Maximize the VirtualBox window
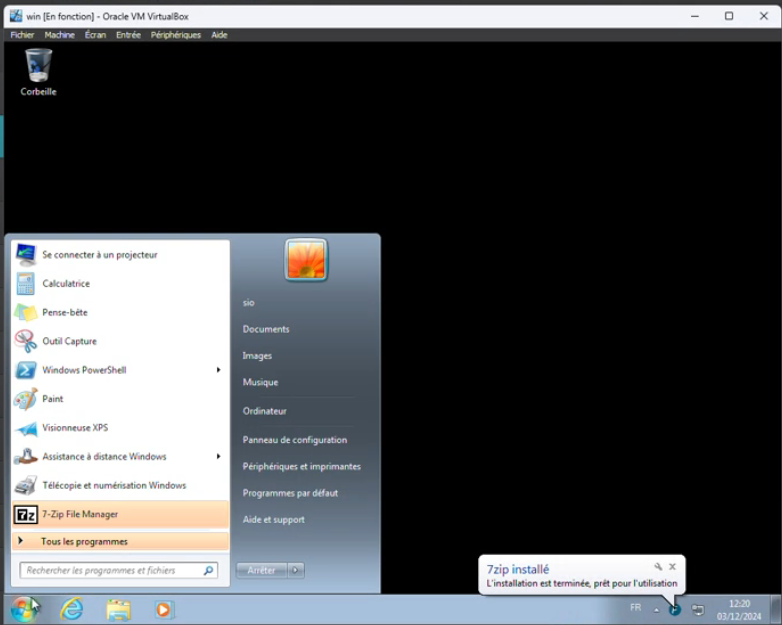Viewport: 782px width, 625px height. click(x=729, y=16)
